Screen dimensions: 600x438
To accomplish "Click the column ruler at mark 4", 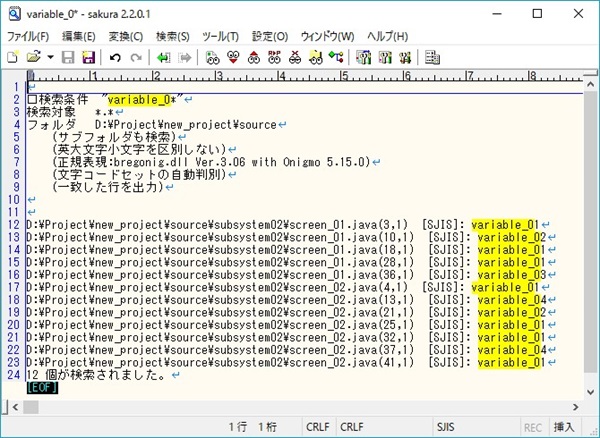I will [x=282, y=75].
